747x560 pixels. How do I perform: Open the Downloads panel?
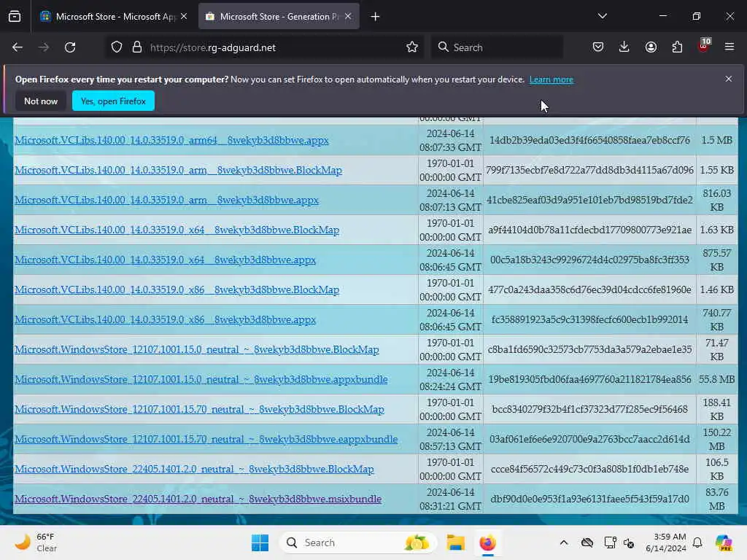coord(624,47)
